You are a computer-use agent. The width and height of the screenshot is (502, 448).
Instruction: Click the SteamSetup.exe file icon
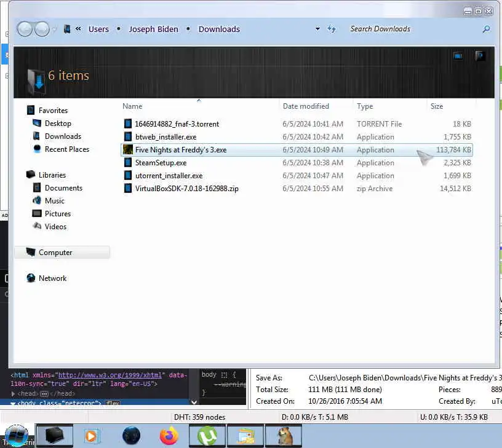click(128, 162)
